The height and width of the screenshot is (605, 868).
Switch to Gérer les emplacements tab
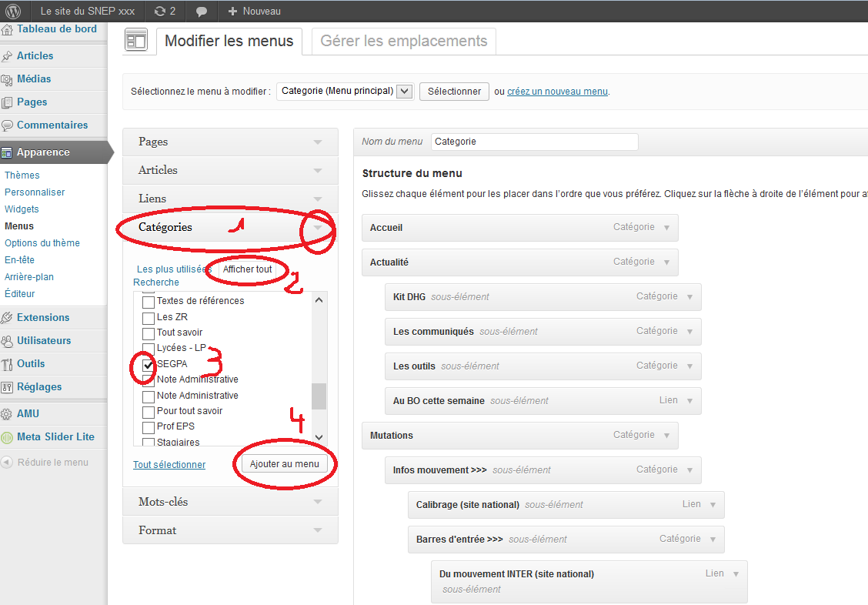click(x=404, y=41)
